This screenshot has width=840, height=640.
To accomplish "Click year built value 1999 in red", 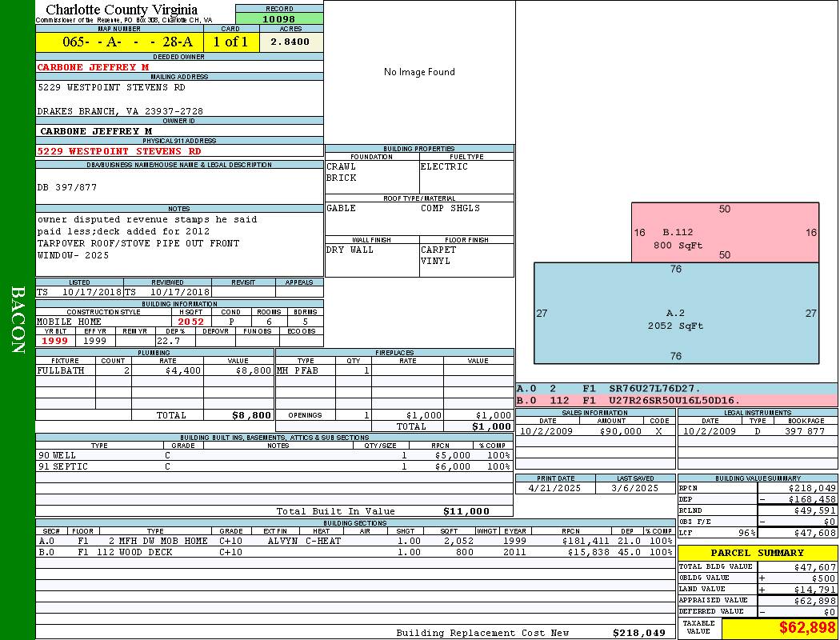I will [x=54, y=341].
